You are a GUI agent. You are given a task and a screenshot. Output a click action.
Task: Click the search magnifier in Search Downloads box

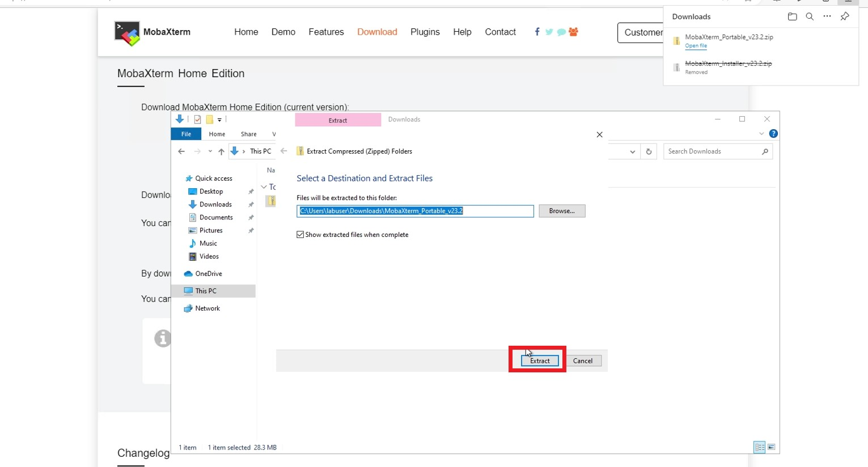click(765, 151)
